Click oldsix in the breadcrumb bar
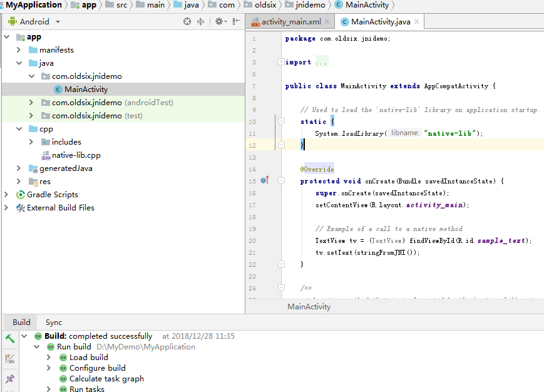This screenshot has height=392, width=544. 265,5
